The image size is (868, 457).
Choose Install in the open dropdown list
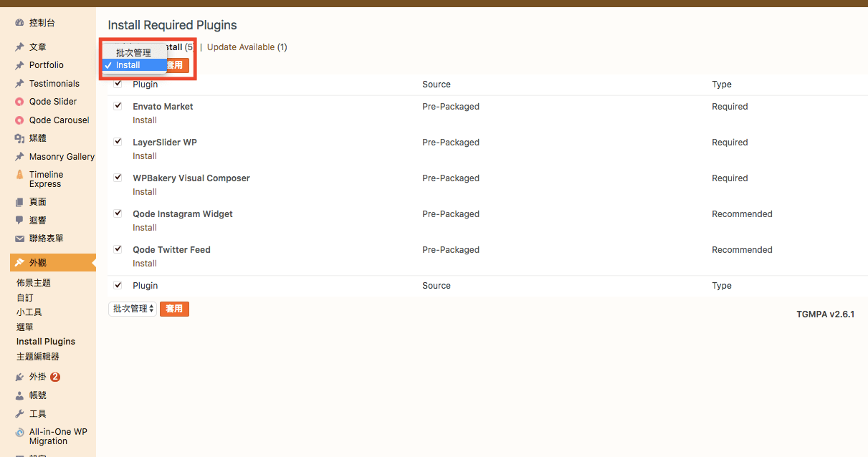pyautogui.click(x=134, y=65)
